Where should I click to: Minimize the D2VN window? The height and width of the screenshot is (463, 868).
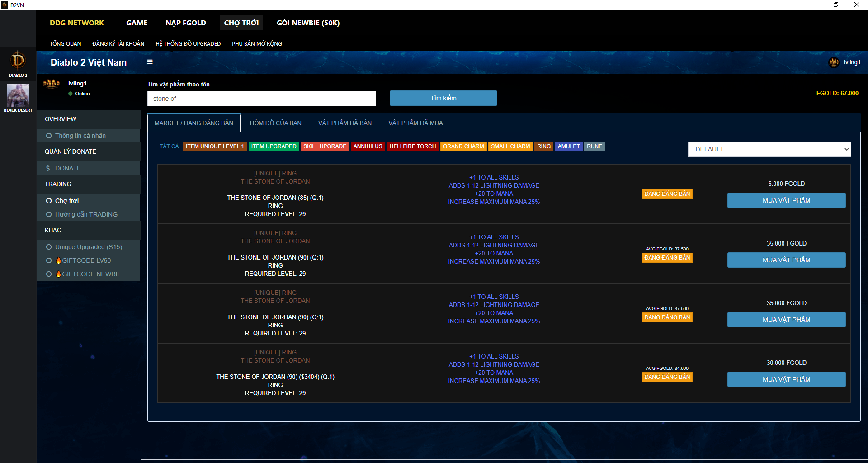pyautogui.click(x=816, y=5)
